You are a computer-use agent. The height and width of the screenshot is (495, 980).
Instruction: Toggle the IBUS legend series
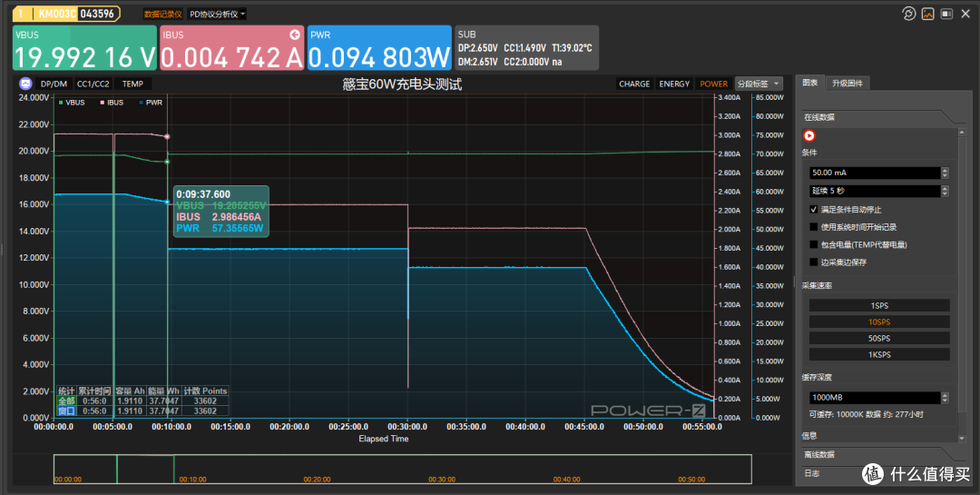(112, 103)
